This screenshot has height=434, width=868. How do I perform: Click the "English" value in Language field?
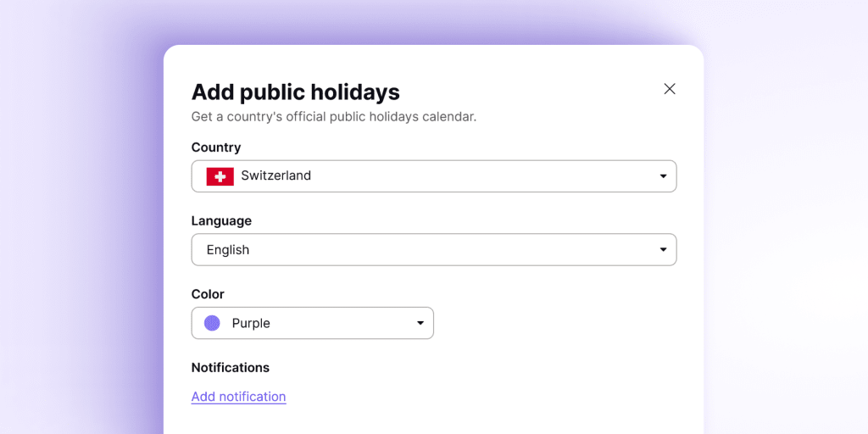pos(228,250)
